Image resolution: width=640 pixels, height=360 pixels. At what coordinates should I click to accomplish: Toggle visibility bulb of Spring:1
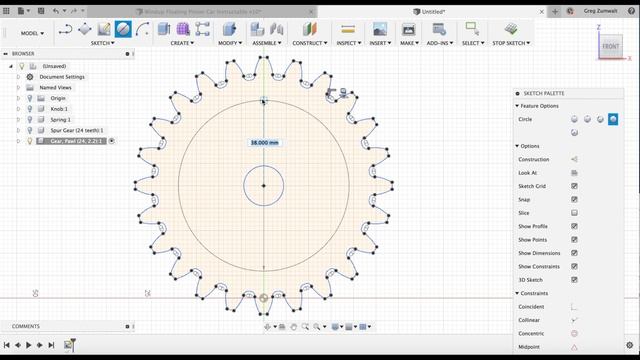tap(30, 120)
